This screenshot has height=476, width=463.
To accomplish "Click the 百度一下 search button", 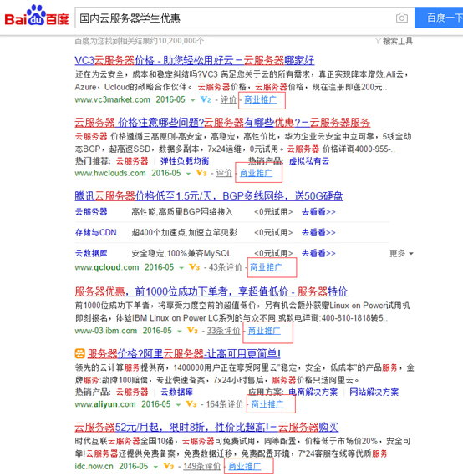I will pos(439,18).
